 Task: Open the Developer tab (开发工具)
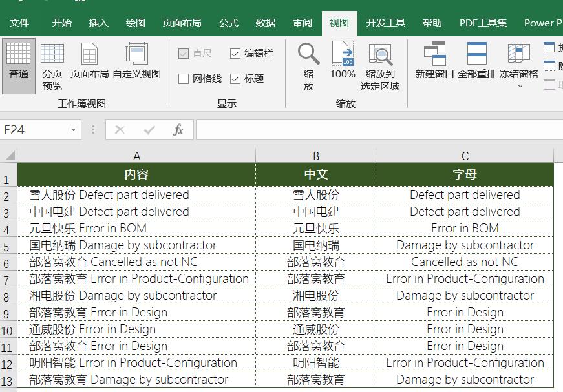[x=386, y=23]
